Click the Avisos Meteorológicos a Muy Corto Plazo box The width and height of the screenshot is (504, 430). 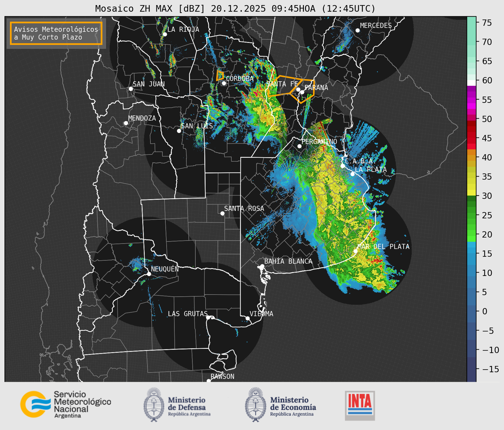point(56,33)
